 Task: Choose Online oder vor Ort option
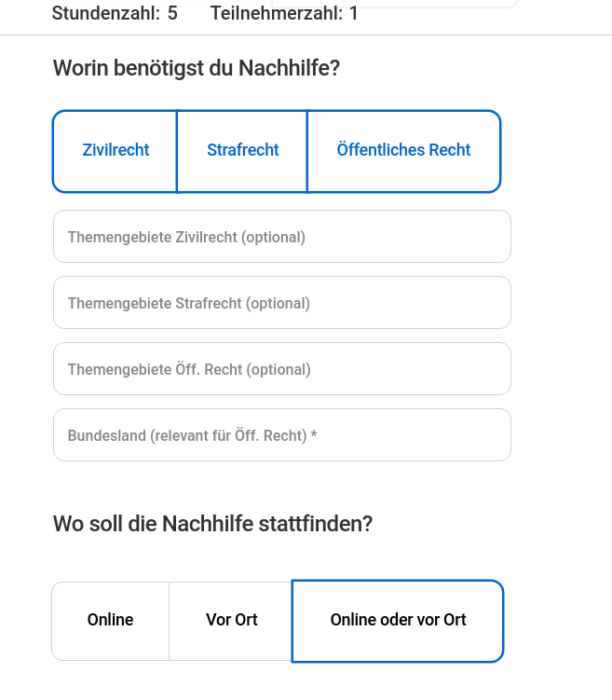coord(398,621)
